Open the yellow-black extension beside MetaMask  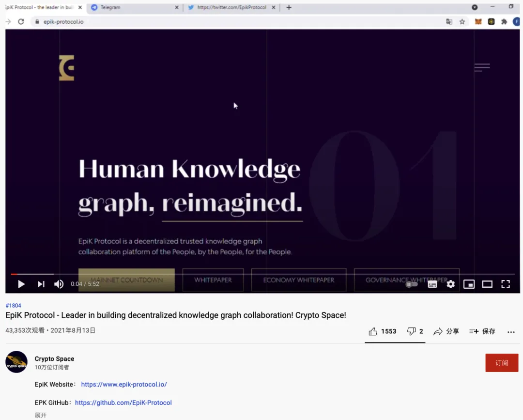pos(492,22)
